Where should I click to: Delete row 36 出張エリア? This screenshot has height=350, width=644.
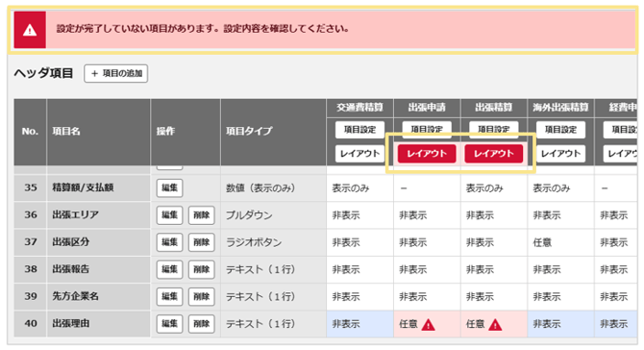pyautogui.click(x=201, y=215)
